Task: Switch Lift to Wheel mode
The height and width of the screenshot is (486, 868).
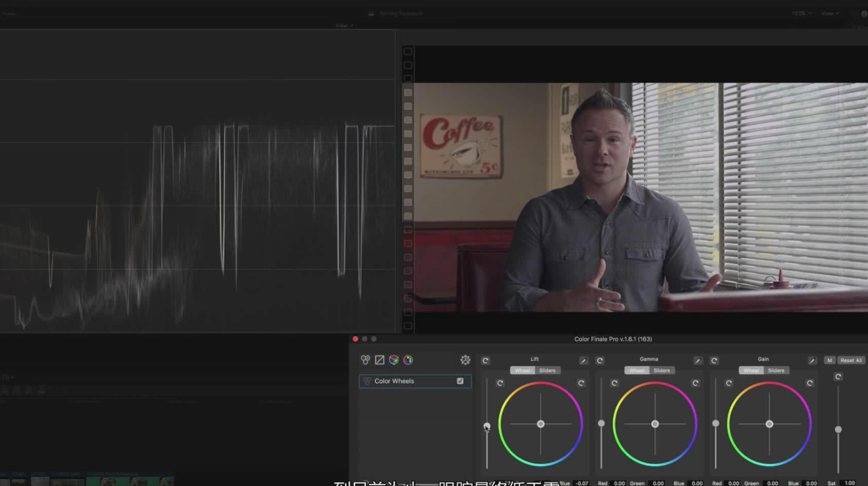Action: [x=522, y=370]
